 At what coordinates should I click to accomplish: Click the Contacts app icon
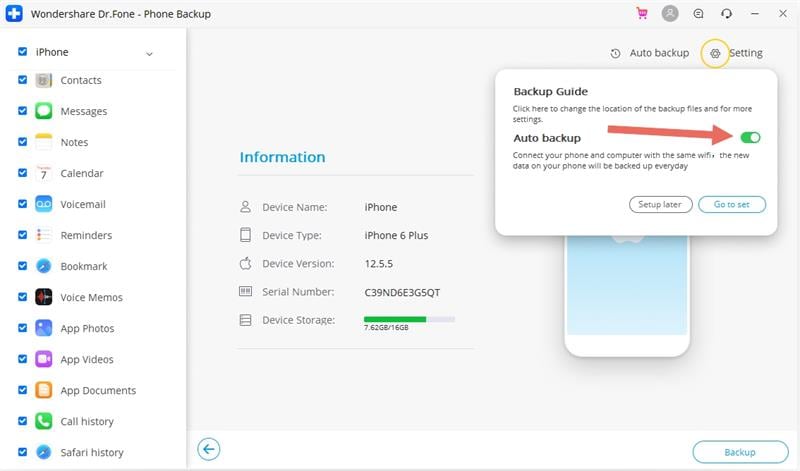[43, 80]
